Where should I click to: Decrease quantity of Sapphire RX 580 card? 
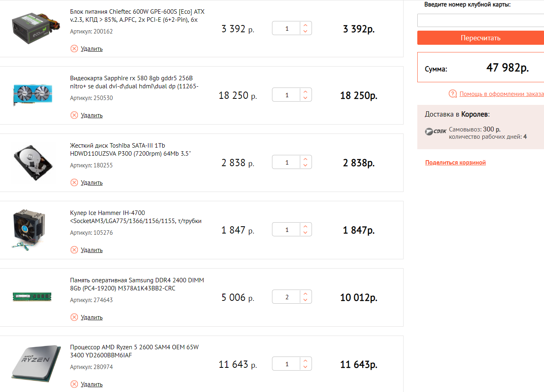(305, 98)
